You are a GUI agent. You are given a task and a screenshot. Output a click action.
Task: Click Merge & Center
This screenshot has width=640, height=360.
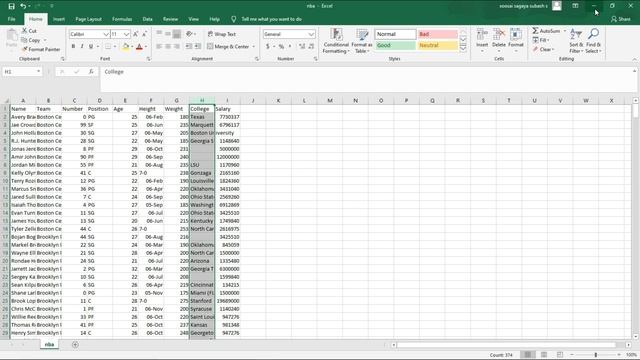pyautogui.click(x=228, y=47)
